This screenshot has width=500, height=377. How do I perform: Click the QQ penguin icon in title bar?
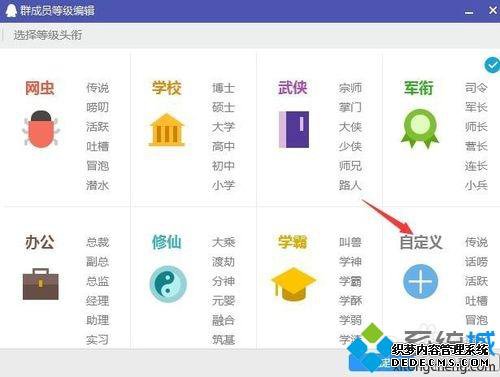11,11
